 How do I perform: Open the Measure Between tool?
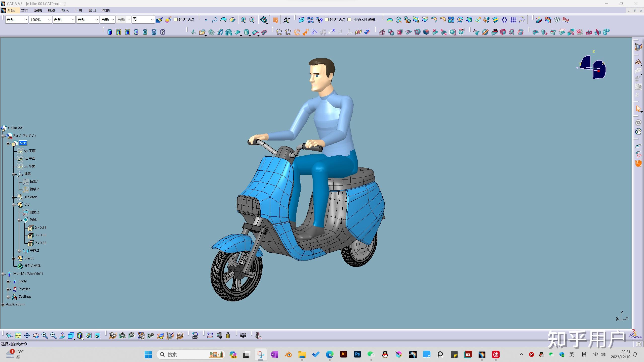tap(210, 335)
